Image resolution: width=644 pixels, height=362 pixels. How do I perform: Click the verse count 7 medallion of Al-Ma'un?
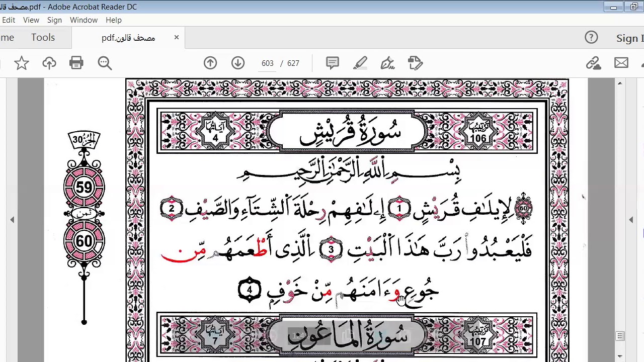(215, 335)
